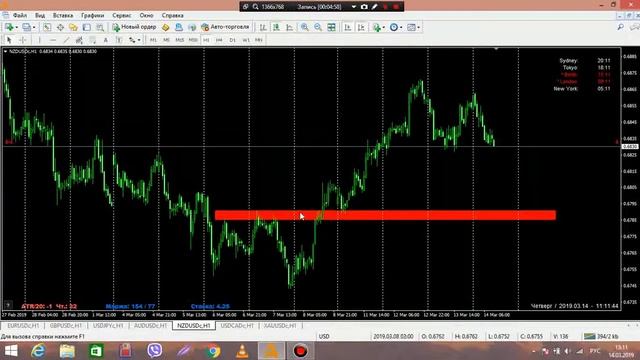
Task: Open the Вставка menu
Action: tap(63, 16)
